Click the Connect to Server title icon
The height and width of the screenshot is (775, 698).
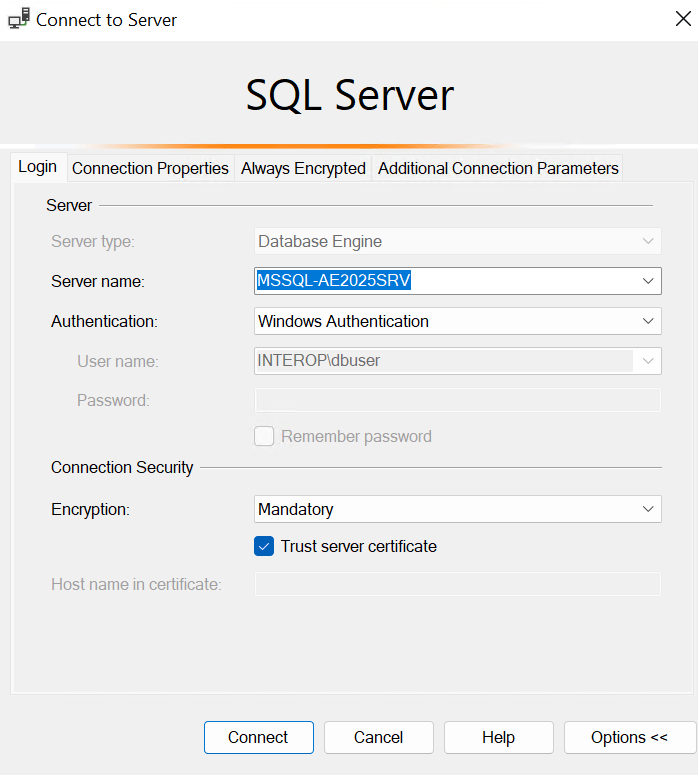click(x=19, y=19)
